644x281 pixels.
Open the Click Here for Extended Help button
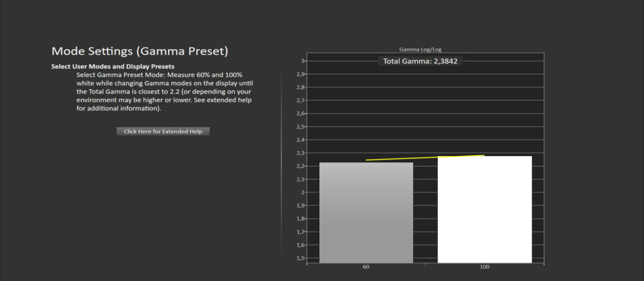(x=163, y=131)
